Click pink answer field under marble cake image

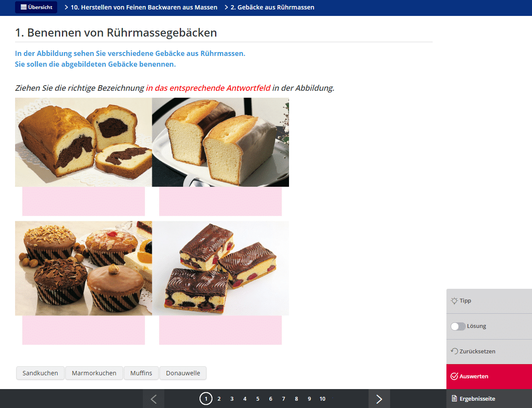(83, 201)
